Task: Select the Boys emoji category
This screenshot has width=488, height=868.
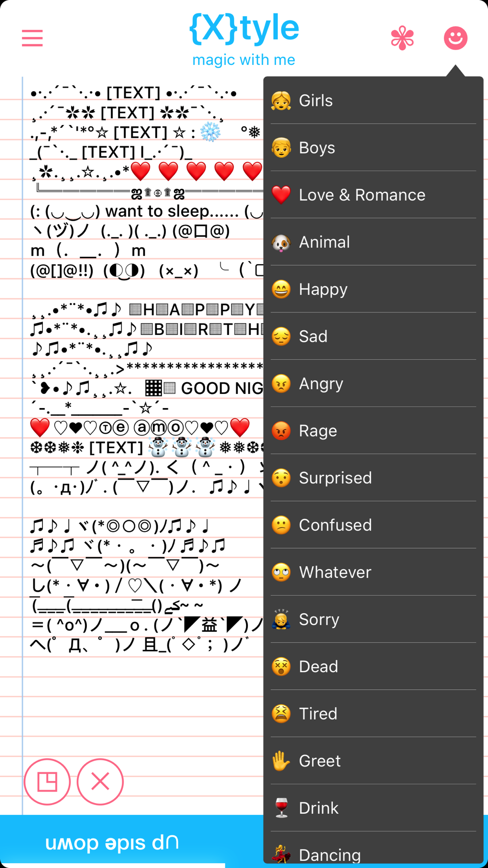Action: pyautogui.click(x=373, y=147)
